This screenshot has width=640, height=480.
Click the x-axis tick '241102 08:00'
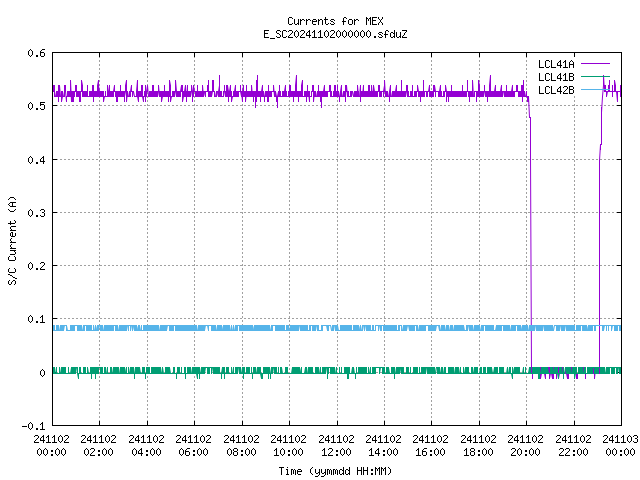(241, 446)
